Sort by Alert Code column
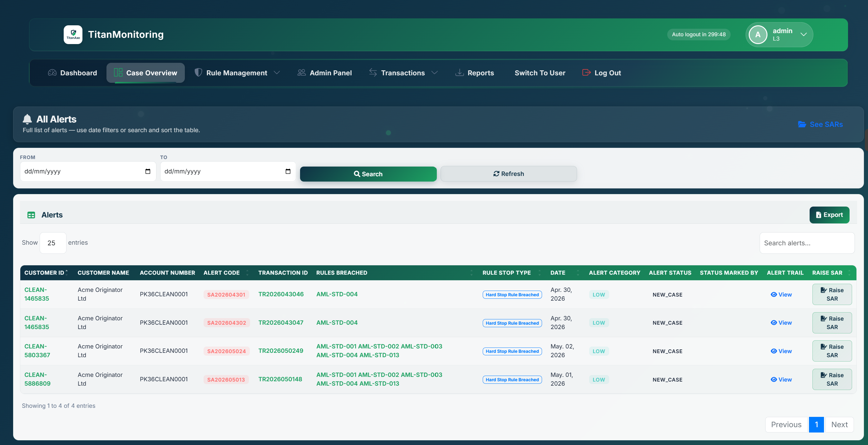 click(226, 273)
